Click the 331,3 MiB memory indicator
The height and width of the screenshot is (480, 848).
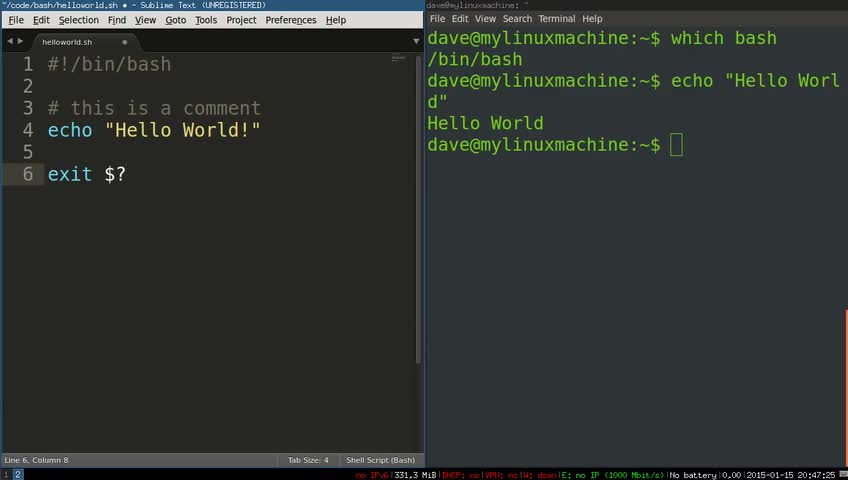pos(415,475)
